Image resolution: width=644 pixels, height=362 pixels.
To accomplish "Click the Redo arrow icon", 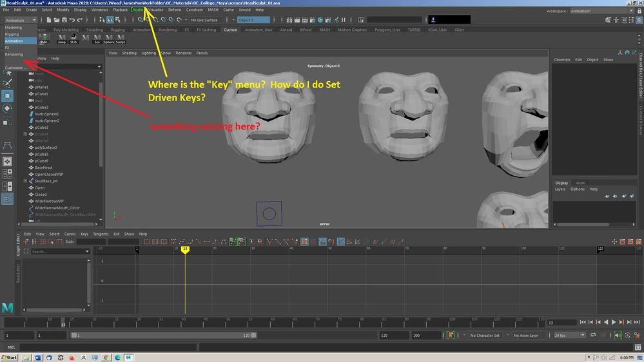I will [80, 20].
